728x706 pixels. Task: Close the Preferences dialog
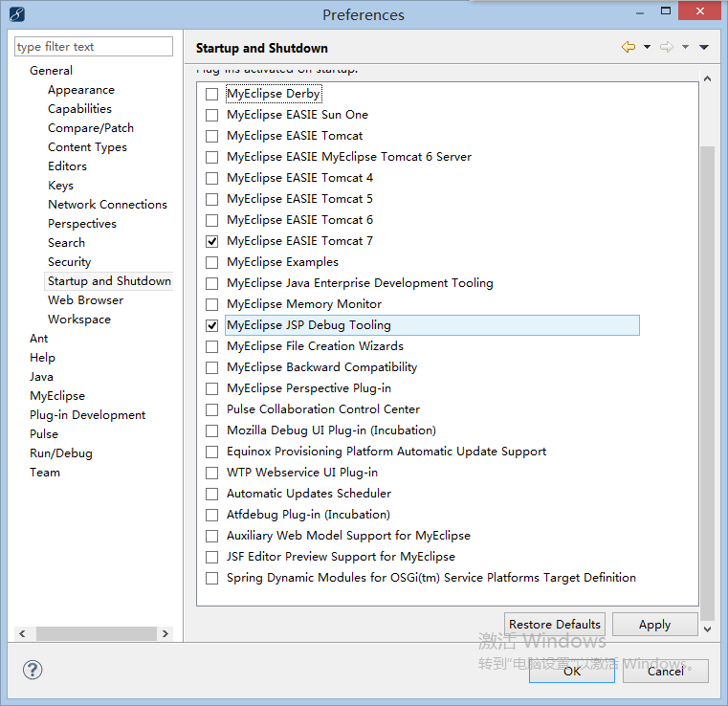click(700, 11)
